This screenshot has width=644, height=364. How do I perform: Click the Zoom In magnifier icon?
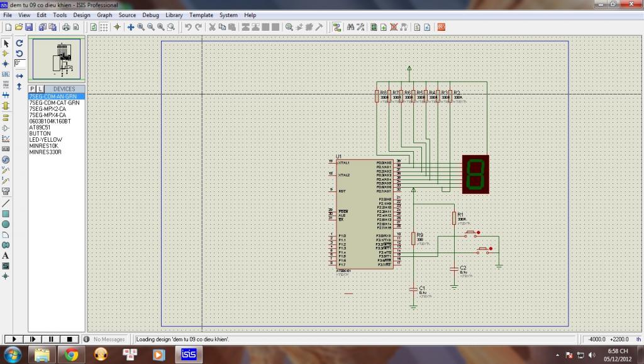[x=141, y=27]
